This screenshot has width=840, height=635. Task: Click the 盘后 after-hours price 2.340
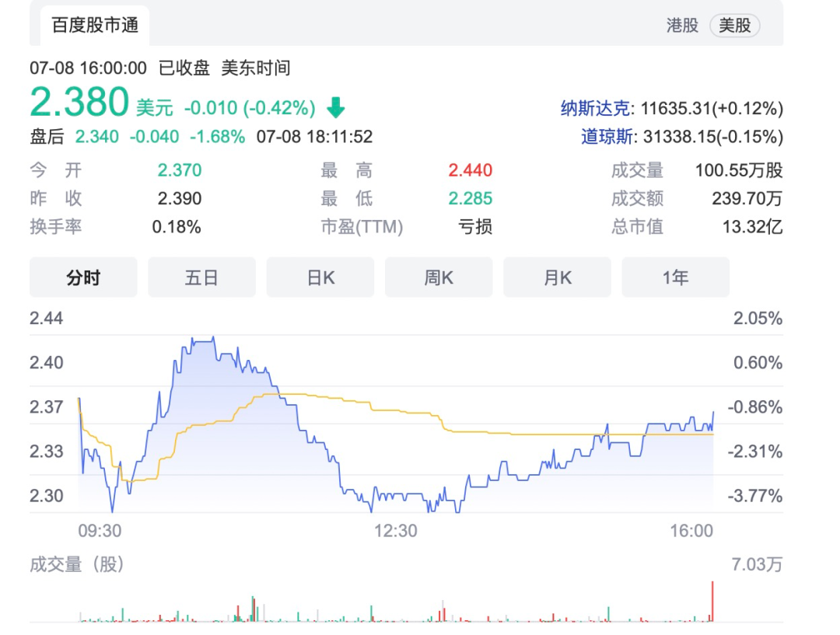point(96,137)
